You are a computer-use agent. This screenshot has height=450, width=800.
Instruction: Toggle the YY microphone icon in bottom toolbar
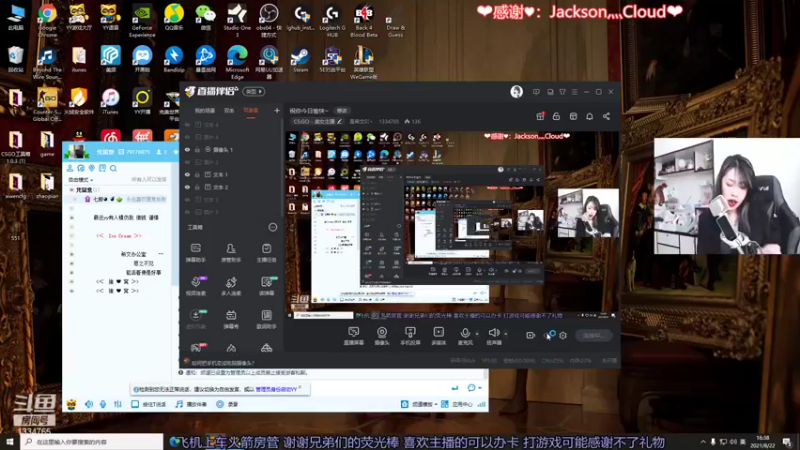click(x=103, y=404)
